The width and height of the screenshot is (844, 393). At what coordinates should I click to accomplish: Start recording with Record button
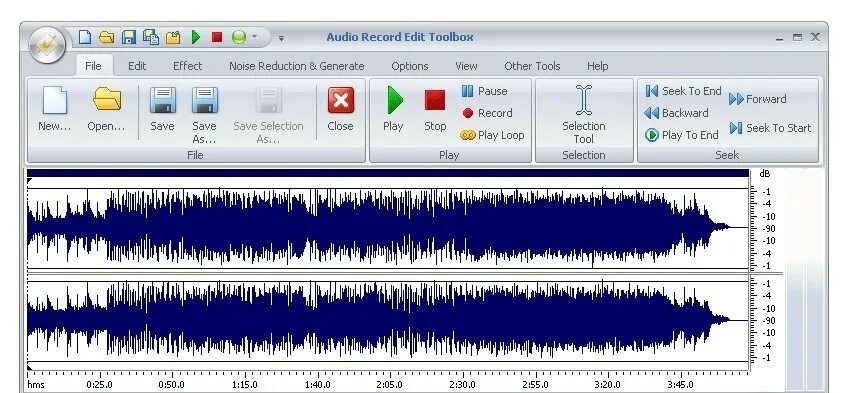click(x=487, y=113)
